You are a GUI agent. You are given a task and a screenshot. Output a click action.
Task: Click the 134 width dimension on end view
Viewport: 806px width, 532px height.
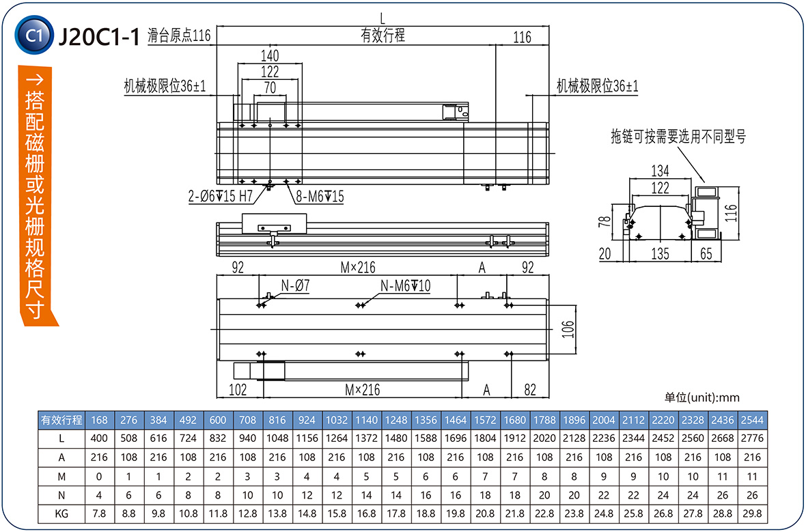click(x=660, y=170)
